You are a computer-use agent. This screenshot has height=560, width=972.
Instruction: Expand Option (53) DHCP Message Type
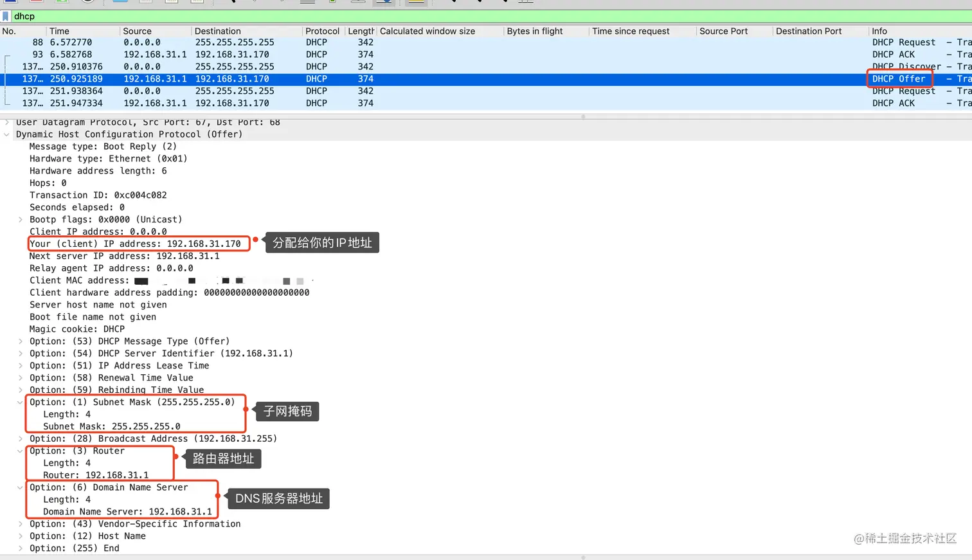point(21,341)
